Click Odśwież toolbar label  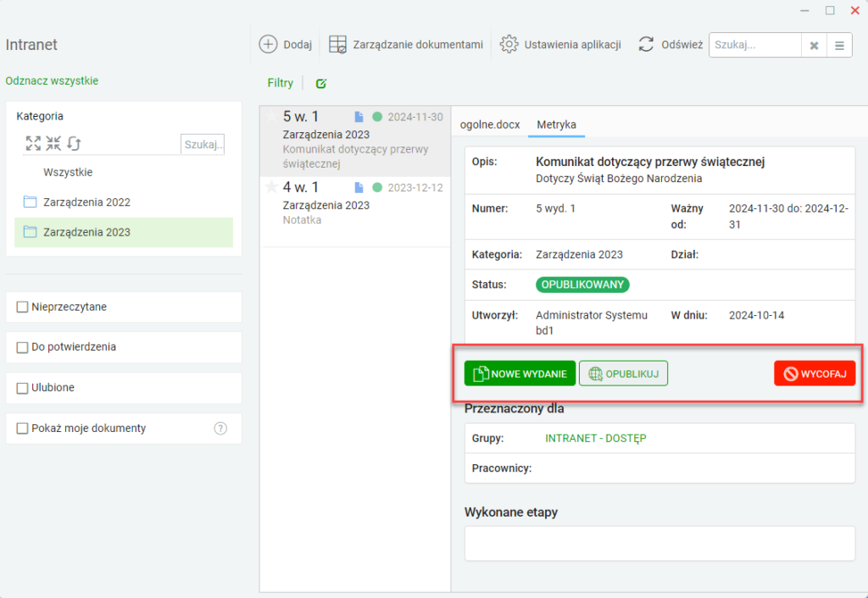(682, 45)
